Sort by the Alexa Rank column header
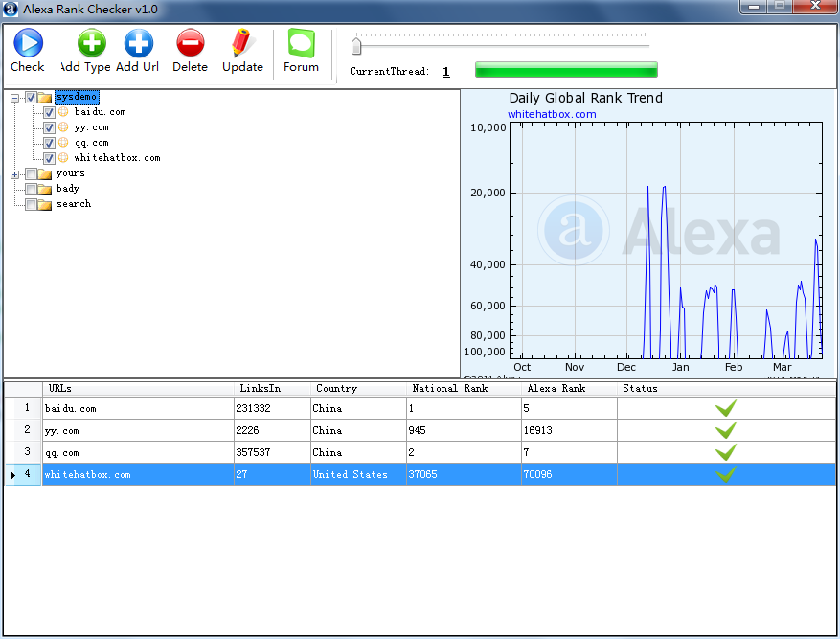Screen dimensions: 840x639 (x=556, y=389)
